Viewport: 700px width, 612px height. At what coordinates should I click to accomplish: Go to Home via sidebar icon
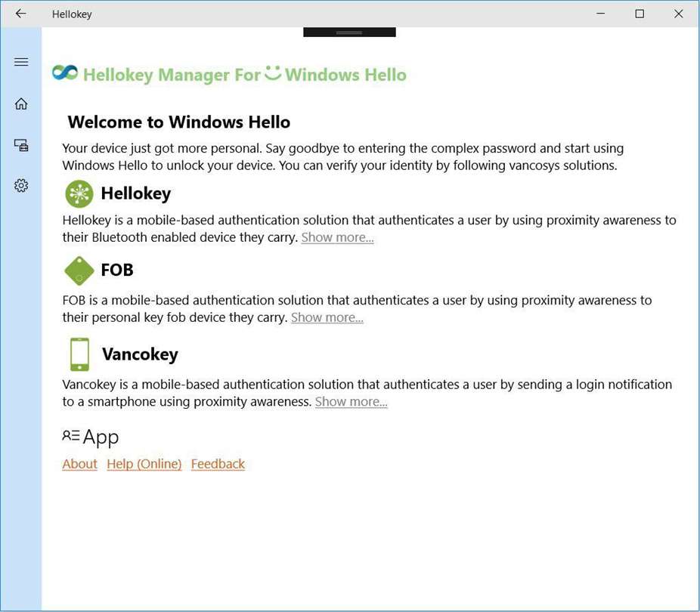pyautogui.click(x=21, y=104)
